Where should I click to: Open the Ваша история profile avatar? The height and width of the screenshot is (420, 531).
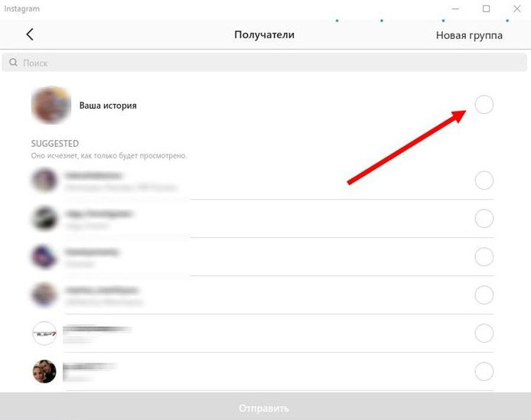[x=51, y=105]
